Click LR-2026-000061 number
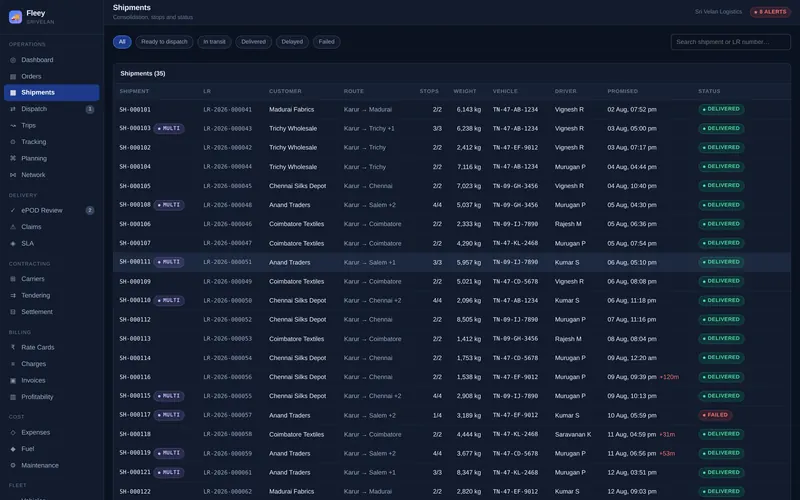 [228, 472]
